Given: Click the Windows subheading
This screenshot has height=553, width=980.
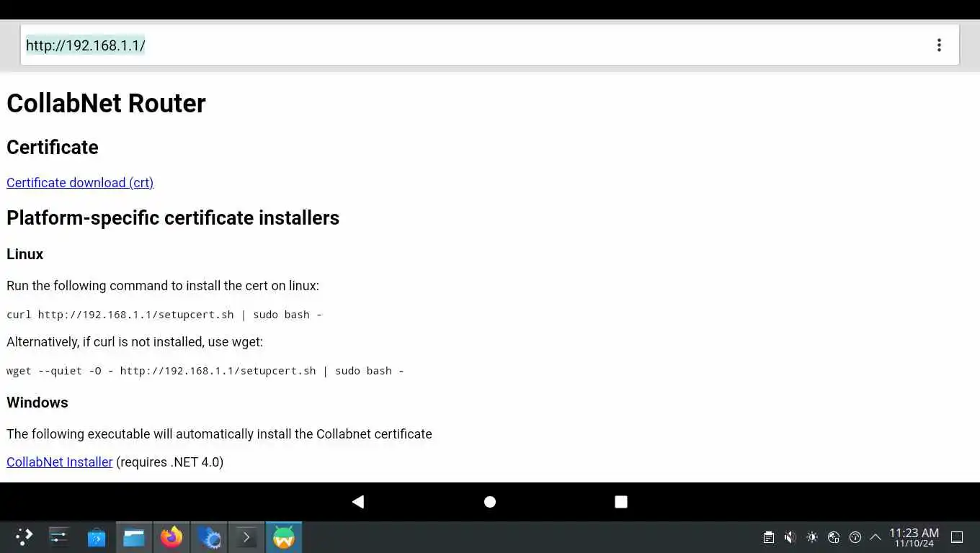Looking at the screenshot, I should click(37, 403).
